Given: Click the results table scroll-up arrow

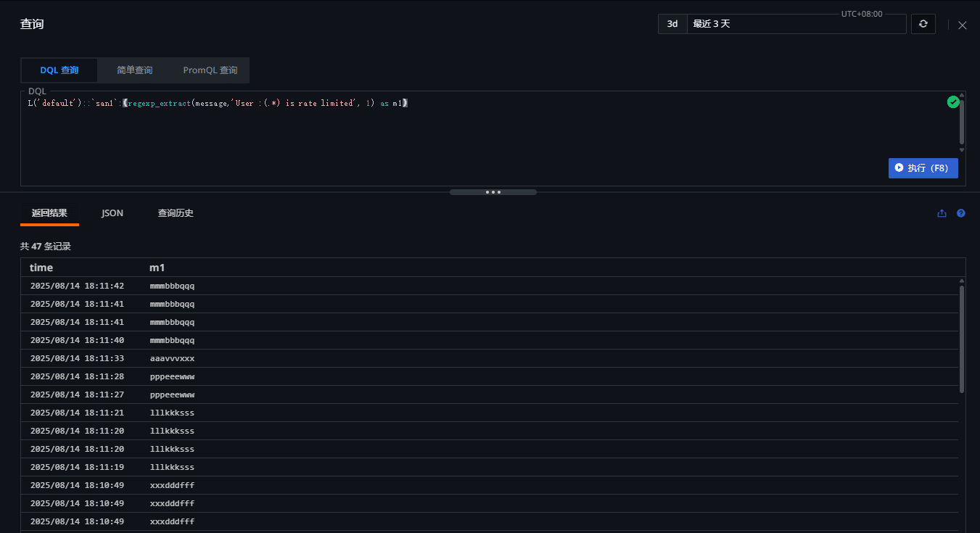Looking at the screenshot, I should [x=962, y=281].
